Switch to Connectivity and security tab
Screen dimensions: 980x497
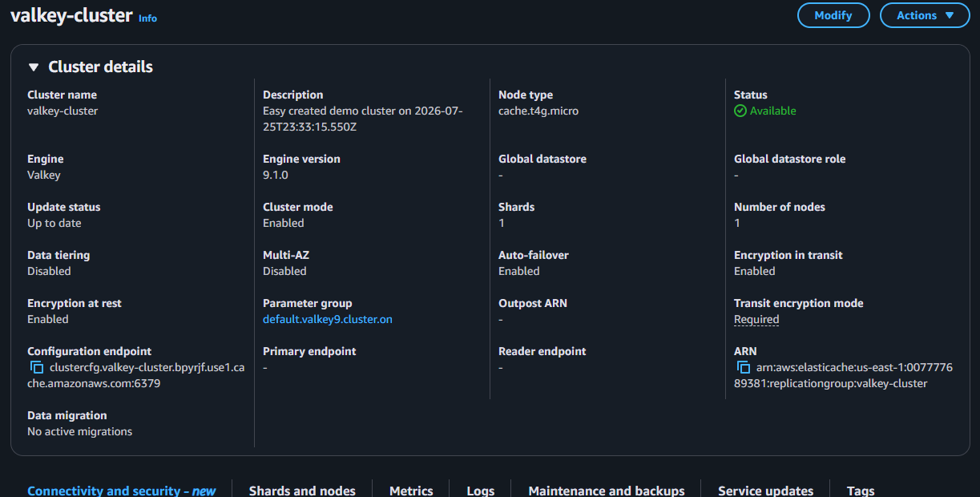121,491
